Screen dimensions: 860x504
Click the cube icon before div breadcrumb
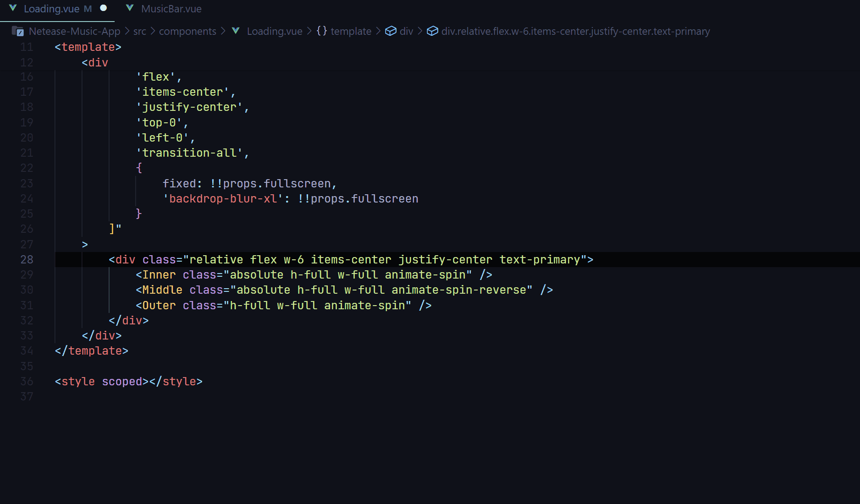[x=390, y=31]
